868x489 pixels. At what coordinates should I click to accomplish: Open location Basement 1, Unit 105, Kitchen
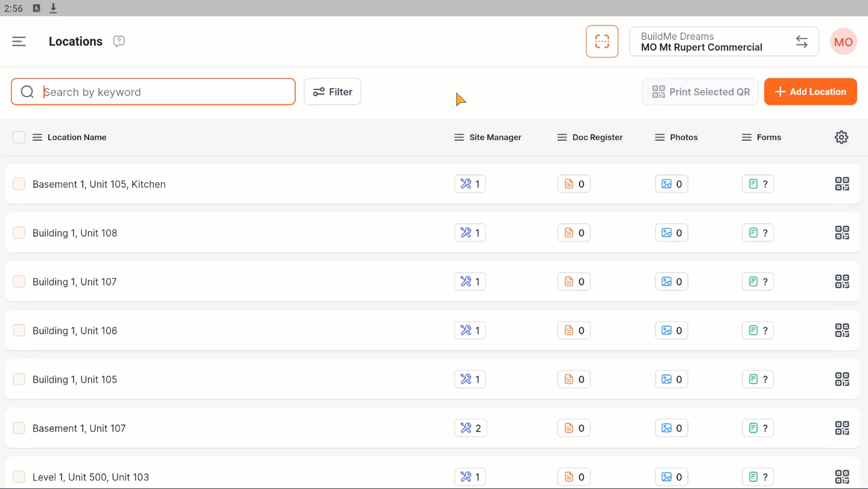tap(99, 184)
